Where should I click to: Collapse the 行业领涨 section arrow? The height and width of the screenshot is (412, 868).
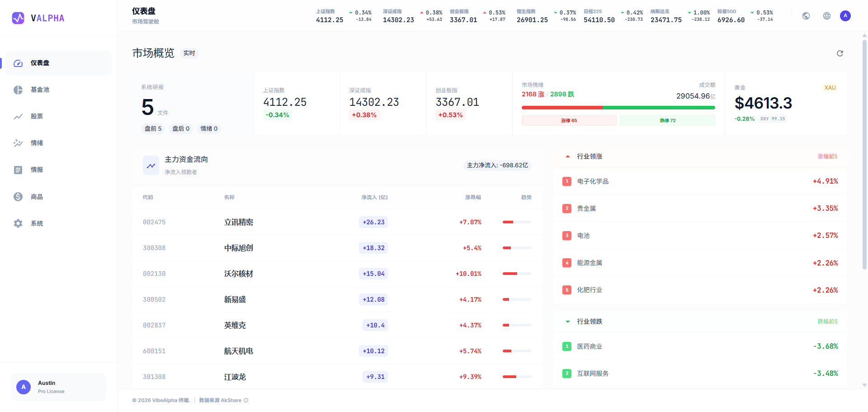coord(568,156)
